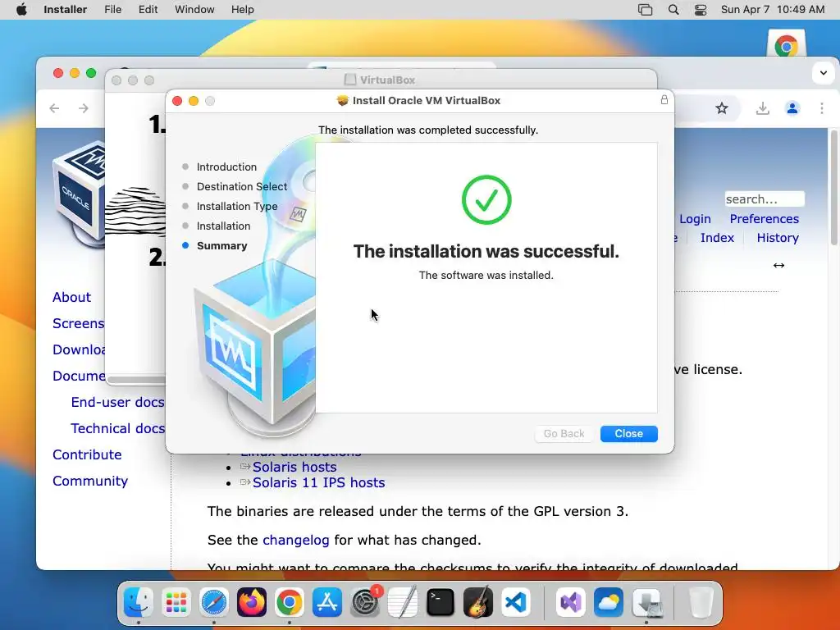The width and height of the screenshot is (840, 630).
Task: Open the Contribute sidebar link
Action: click(x=87, y=454)
